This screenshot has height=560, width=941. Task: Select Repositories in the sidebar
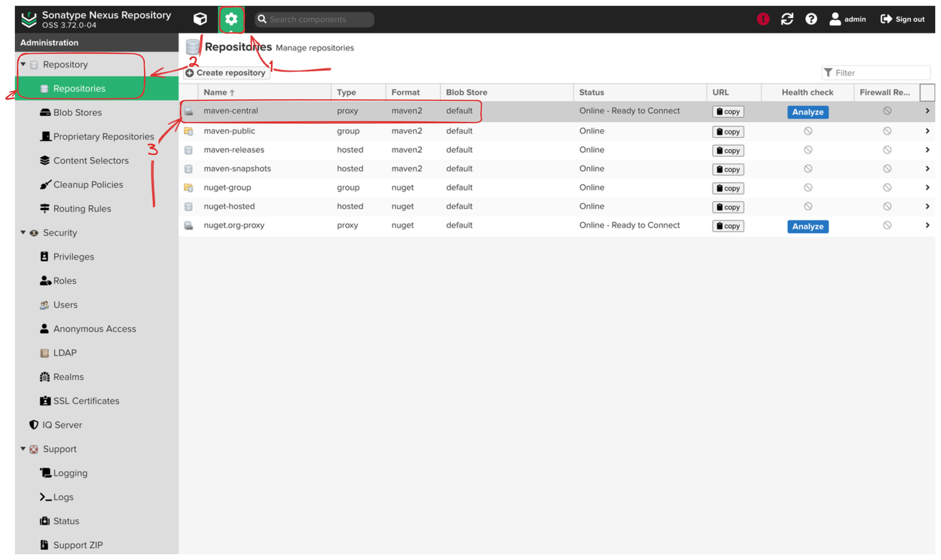97,88
